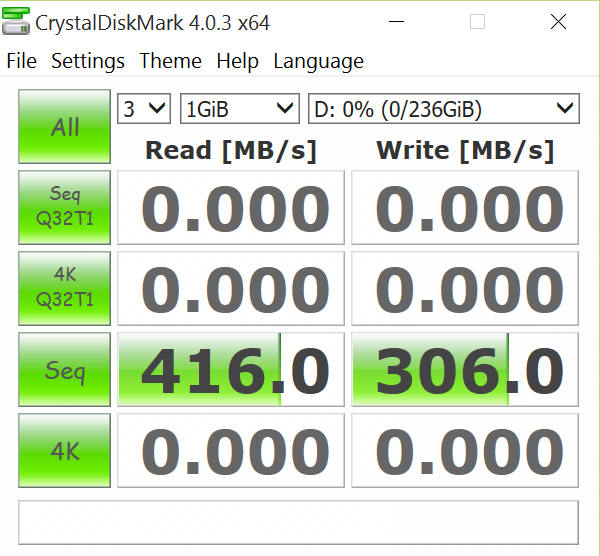Expand the test count dropdown showing 3

click(x=145, y=108)
